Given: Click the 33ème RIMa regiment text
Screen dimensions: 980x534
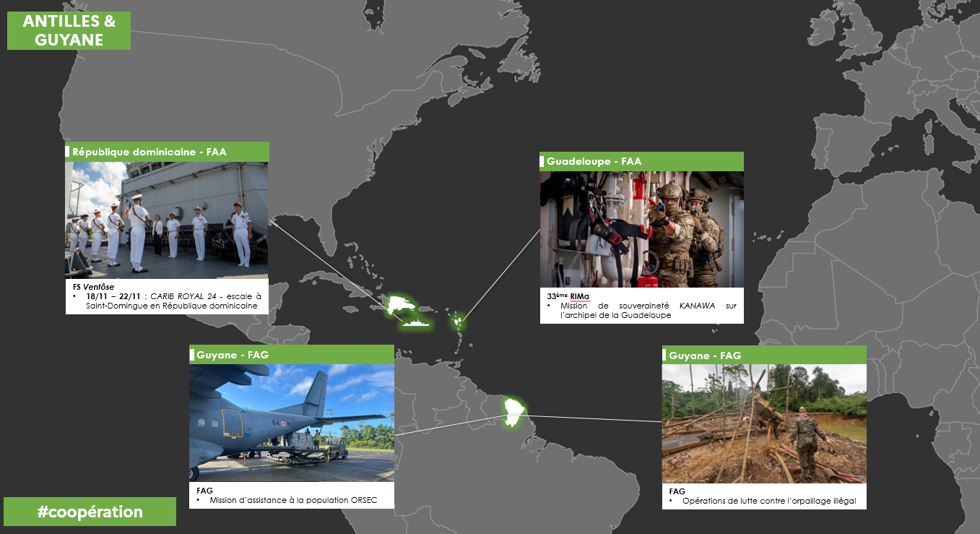Looking at the screenshot, I should point(568,296).
